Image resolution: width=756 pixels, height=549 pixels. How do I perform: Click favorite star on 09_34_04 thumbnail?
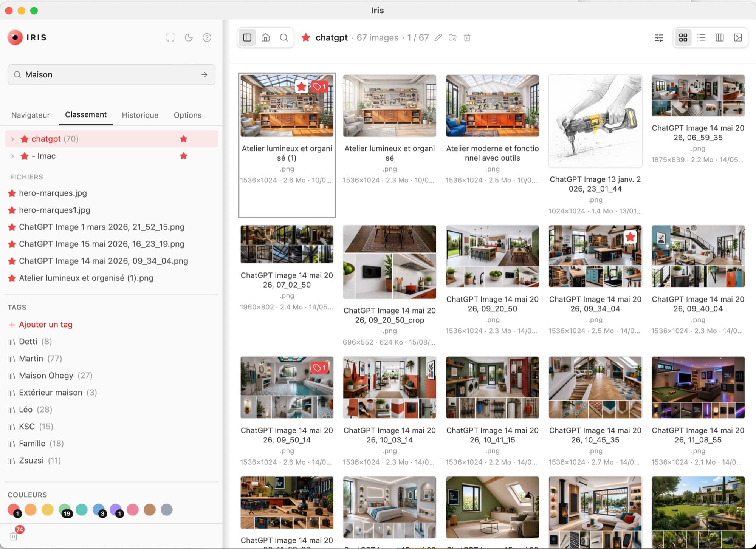630,237
